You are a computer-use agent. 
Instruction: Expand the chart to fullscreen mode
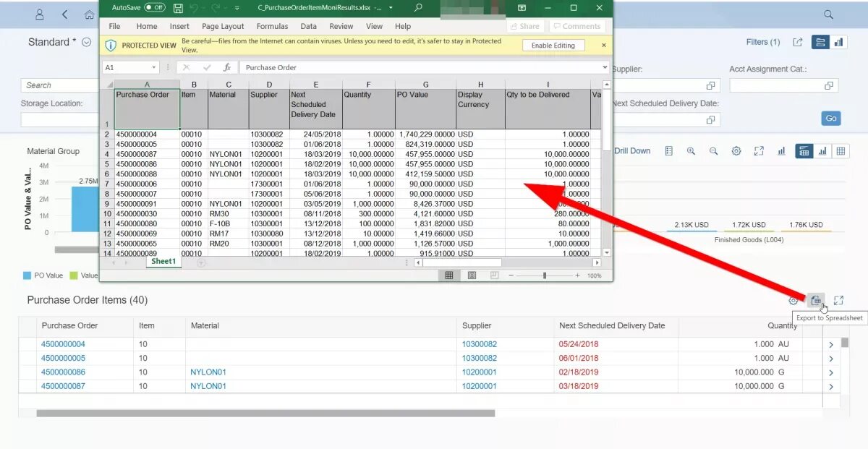point(758,150)
